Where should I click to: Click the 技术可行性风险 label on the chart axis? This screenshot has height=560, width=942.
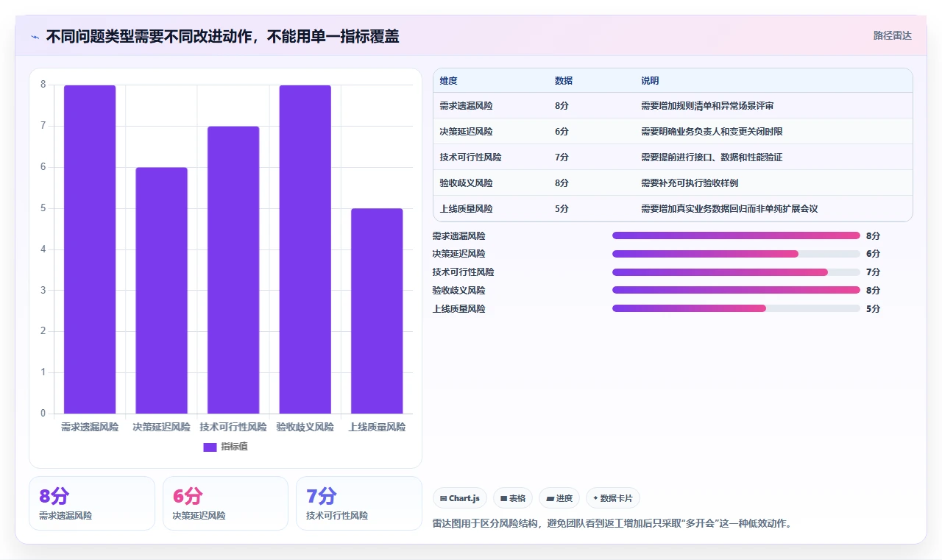coord(233,427)
